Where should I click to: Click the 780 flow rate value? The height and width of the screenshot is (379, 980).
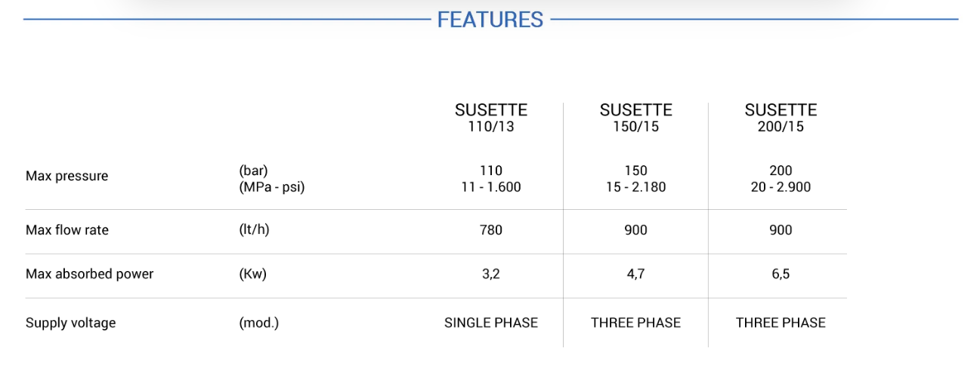[x=490, y=230]
